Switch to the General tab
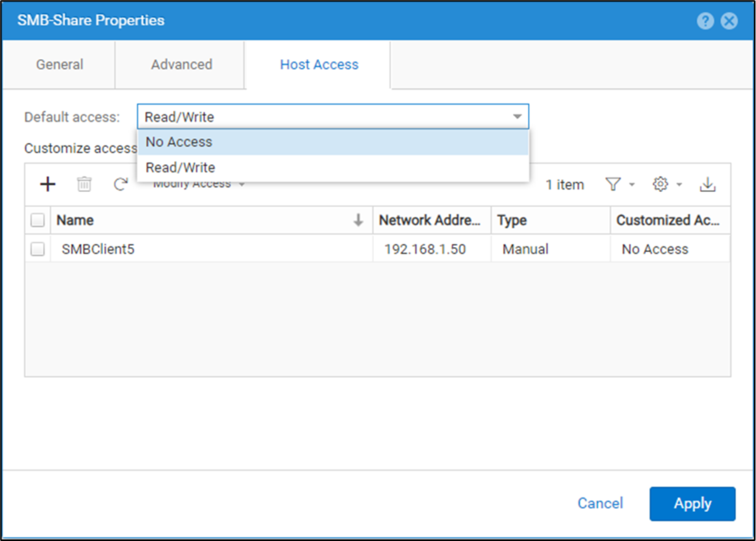Screen dimensions: 756x541 pos(59,65)
